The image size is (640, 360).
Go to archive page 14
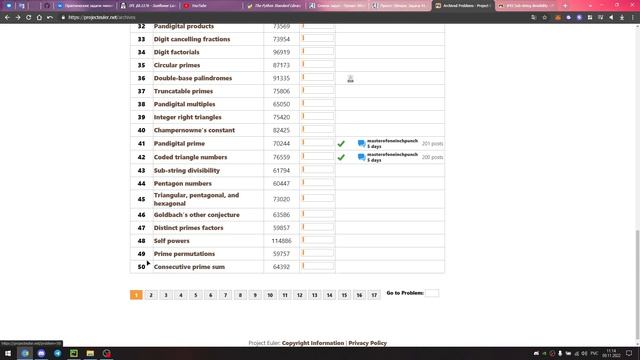329,295
